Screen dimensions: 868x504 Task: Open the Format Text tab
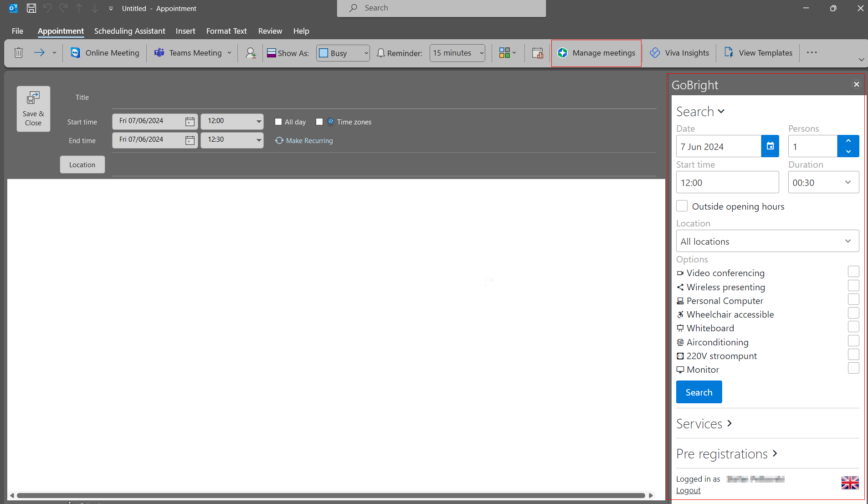pos(226,31)
